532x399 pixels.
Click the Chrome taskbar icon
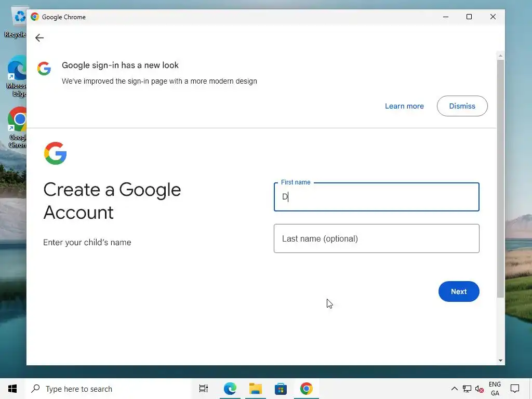[x=306, y=389]
